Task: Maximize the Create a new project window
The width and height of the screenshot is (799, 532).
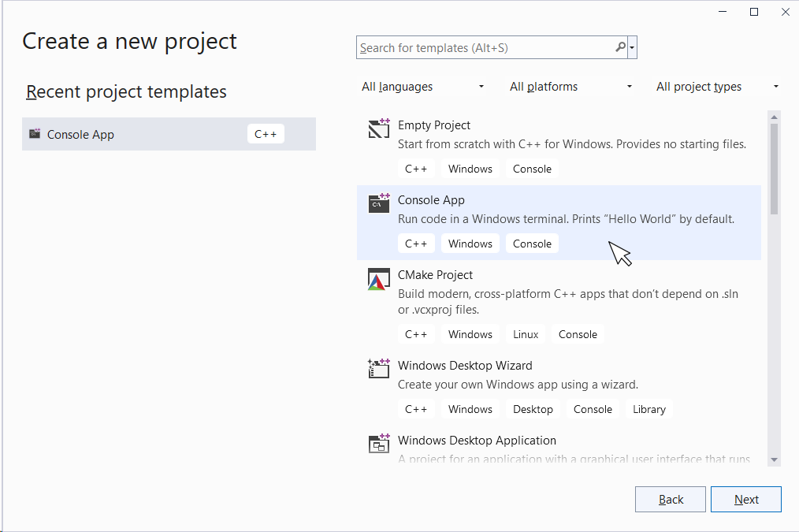Action: pyautogui.click(x=754, y=12)
